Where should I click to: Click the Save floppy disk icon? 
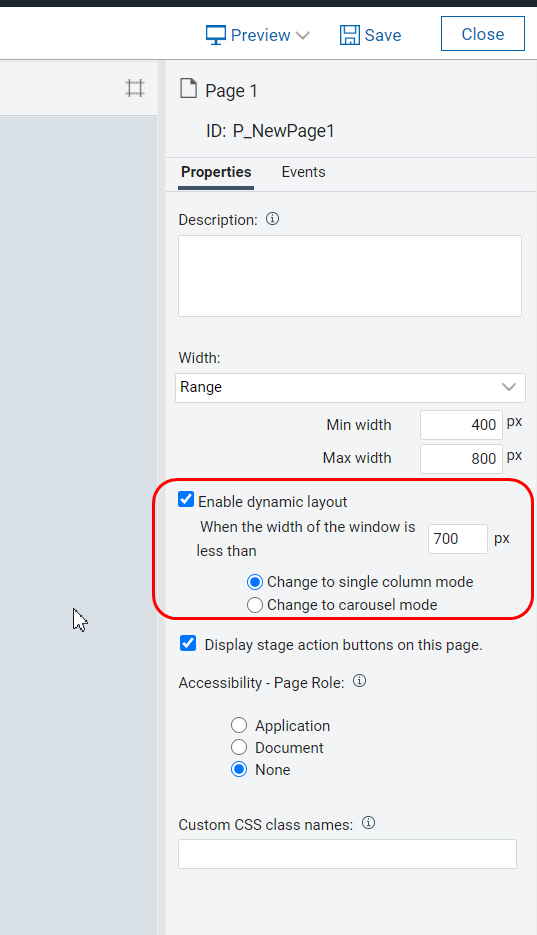(350, 35)
